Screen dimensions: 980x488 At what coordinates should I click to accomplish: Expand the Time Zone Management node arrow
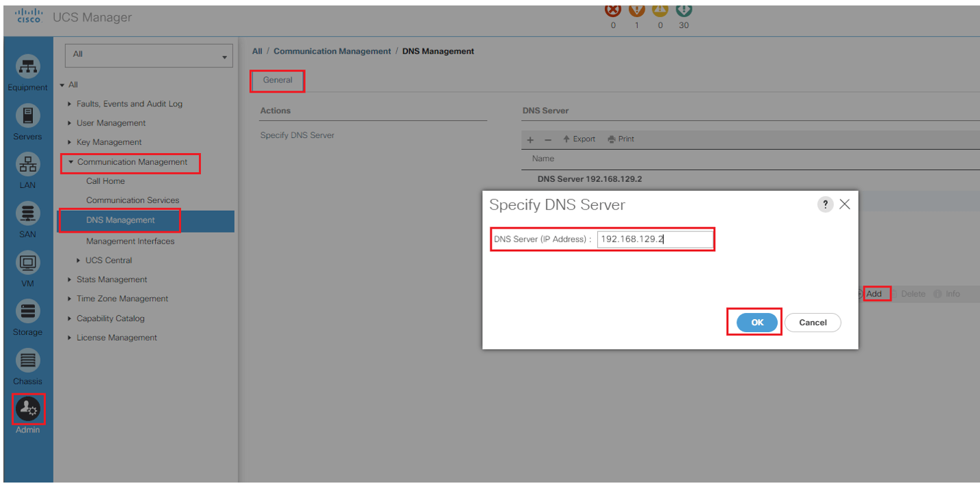coord(70,299)
